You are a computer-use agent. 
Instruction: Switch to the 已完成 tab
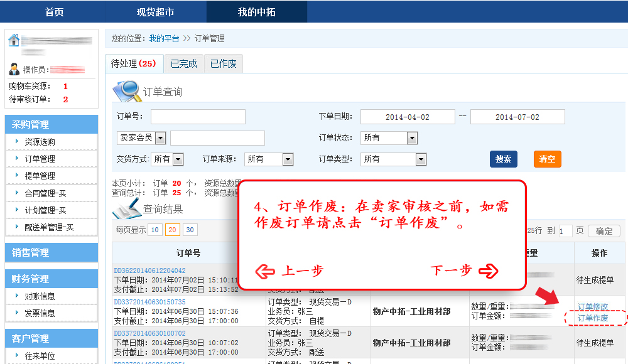183,63
